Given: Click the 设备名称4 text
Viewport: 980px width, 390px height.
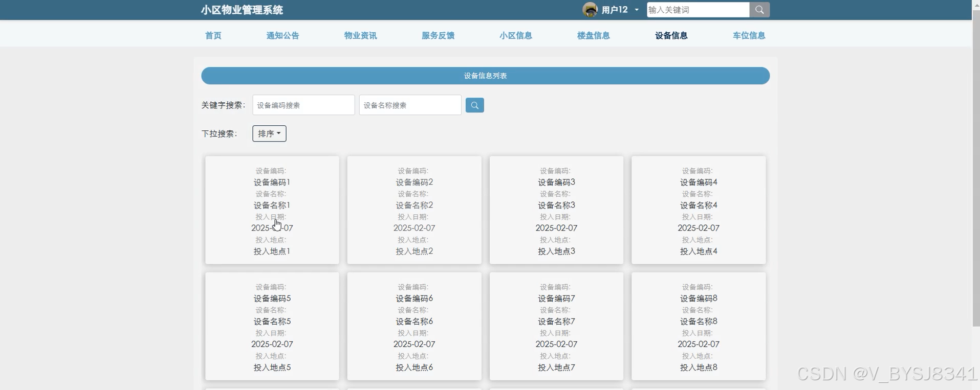Looking at the screenshot, I should coord(699,205).
